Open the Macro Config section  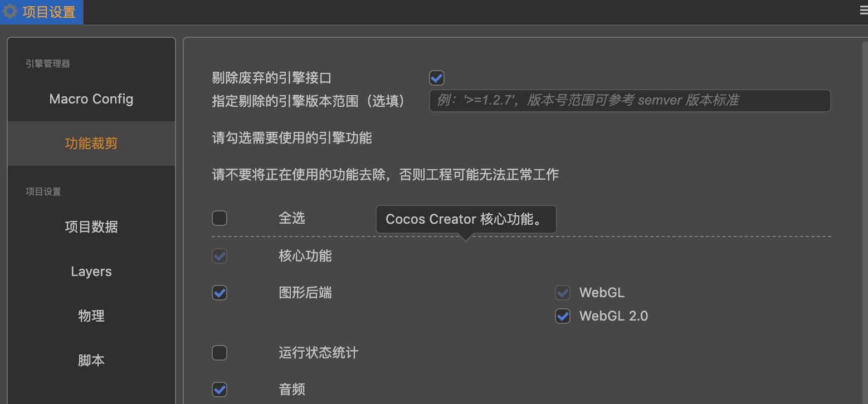point(91,99)
